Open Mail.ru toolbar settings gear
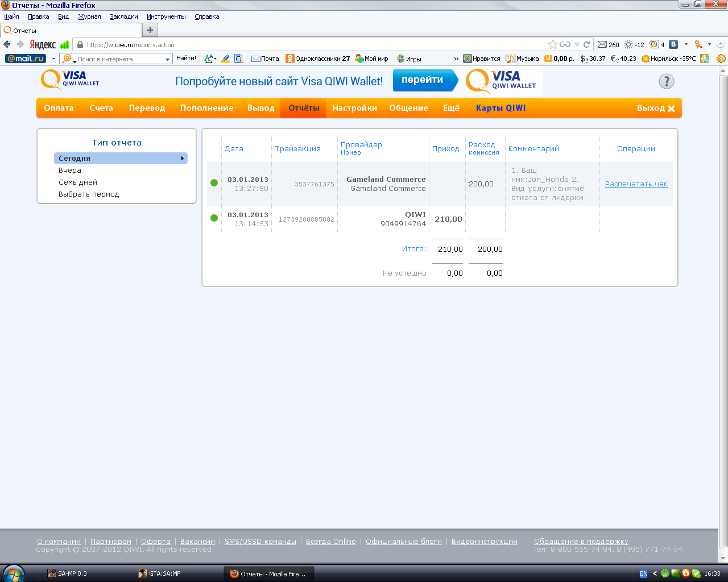 721,59
